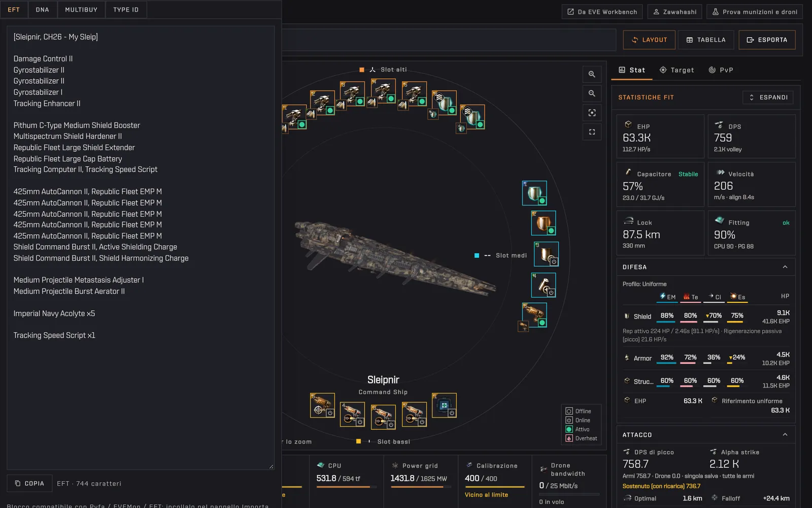Screen dimensions: 812x508
Task: Open Prova munizioni e droni
Action: tap(755, 12)
